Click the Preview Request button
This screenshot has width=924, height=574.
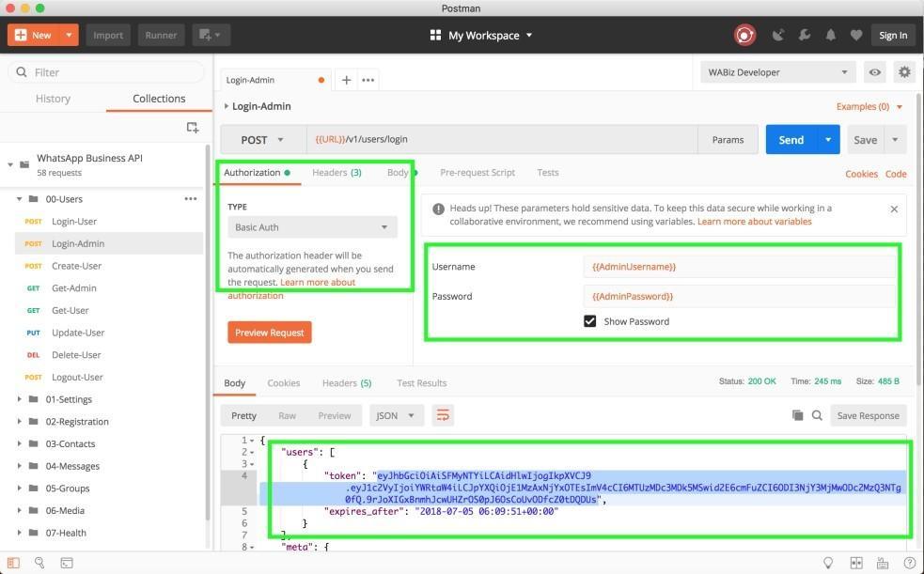[x=269, y=333]
